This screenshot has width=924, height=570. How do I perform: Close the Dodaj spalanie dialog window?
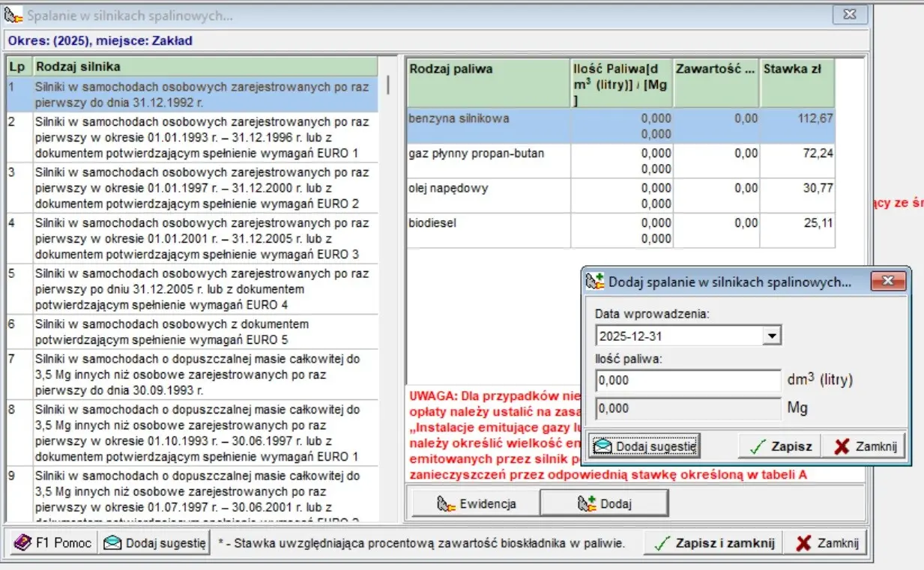coord(888,281)
